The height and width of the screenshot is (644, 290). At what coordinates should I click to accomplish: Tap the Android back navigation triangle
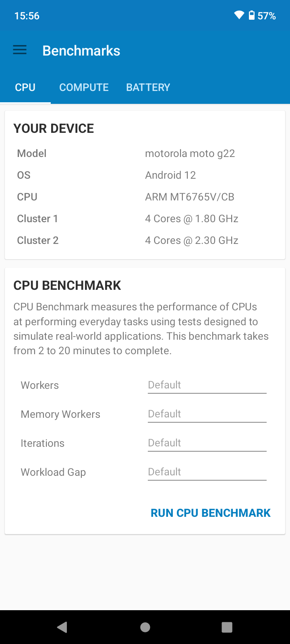(x=62, y=627)
